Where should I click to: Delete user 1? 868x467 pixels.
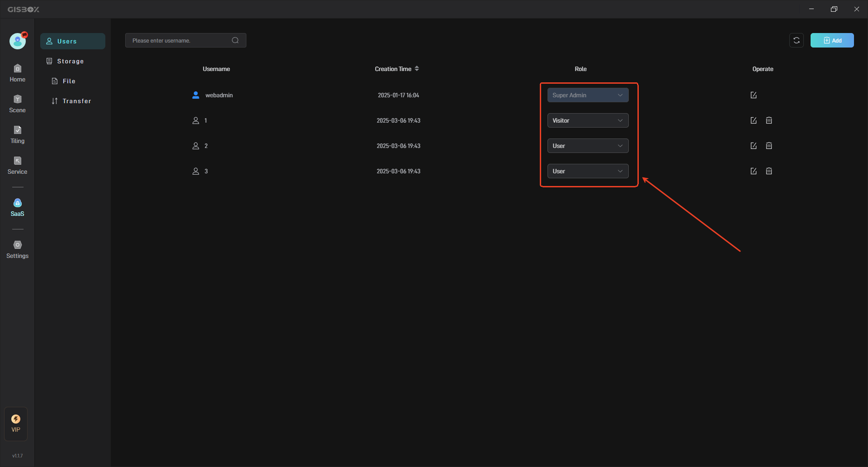769,120
